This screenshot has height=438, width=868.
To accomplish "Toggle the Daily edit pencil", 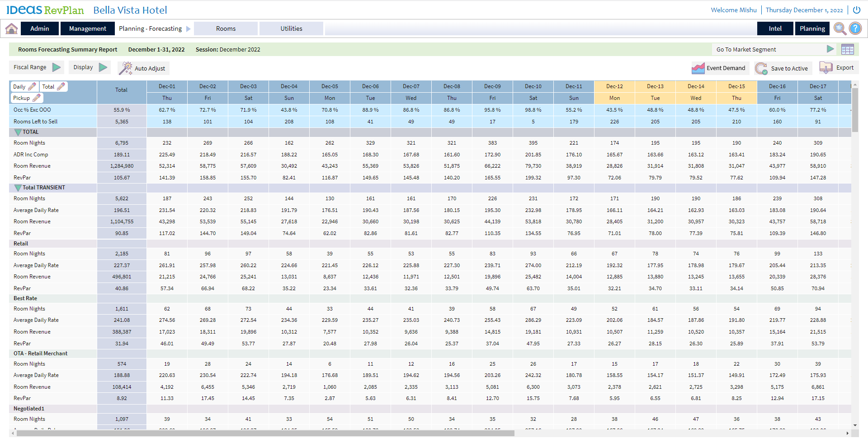I will tap(32, 86).
